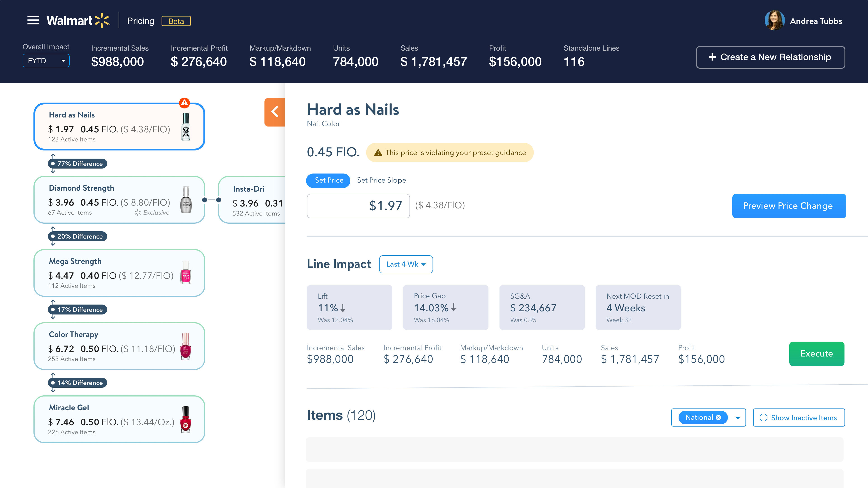Image resolution: width=868 pixels, height=488 pixels.
Task: Open the FYTD overall impact dropdown
Action: coord(46,61)
